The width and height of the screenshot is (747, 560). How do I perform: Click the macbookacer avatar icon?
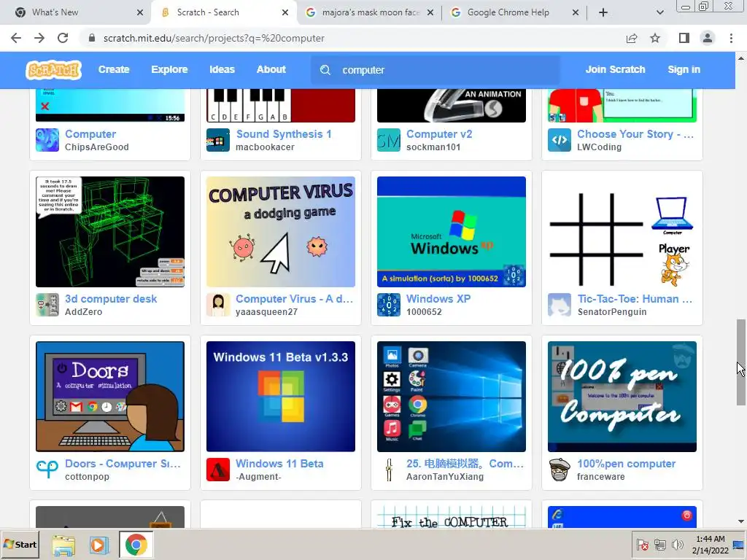click(x=217, y=140)
